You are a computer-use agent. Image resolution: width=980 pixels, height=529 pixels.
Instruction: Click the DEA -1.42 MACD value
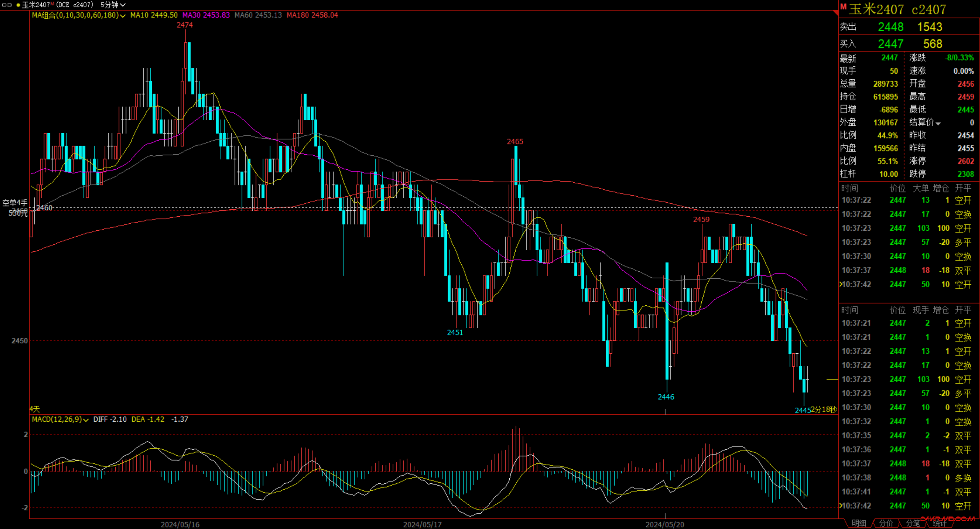(x=148, y=419)
